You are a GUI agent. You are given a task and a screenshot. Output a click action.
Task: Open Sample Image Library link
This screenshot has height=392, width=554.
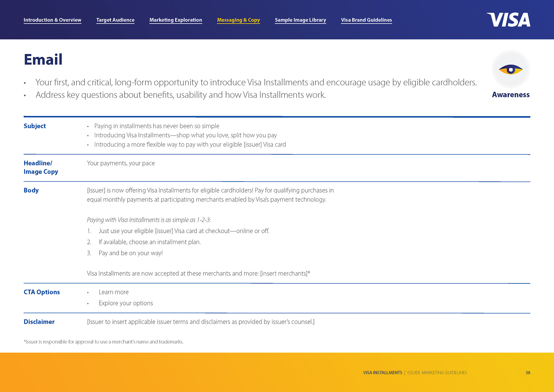tap(300, 20)
